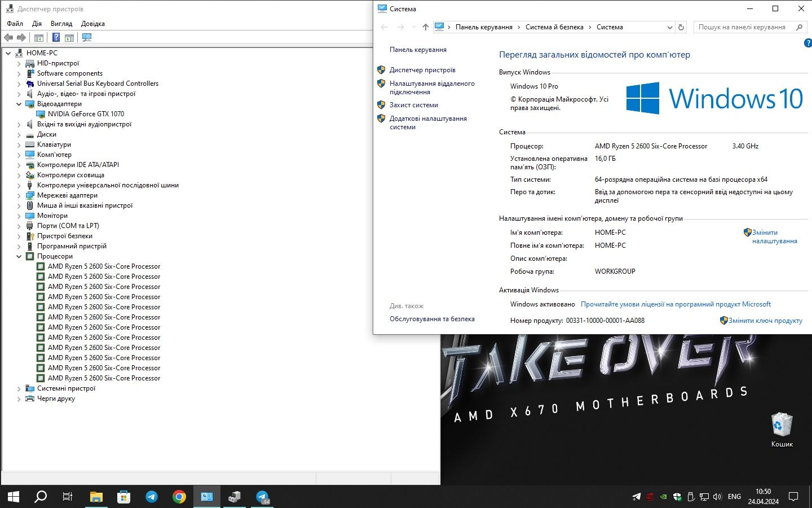The image size is (812, 508).
Task: Scan for hardware changes via monitor icon
Action: click(87, 37)
